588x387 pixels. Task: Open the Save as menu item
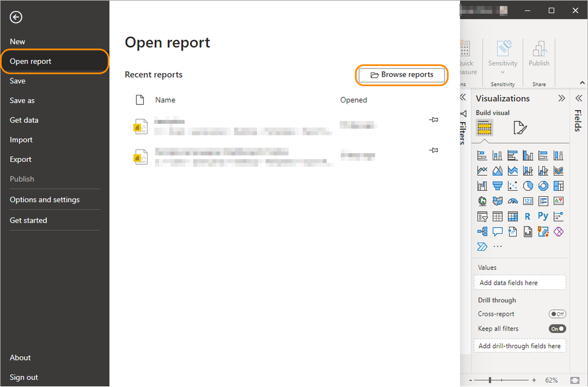tap(22, 101)
